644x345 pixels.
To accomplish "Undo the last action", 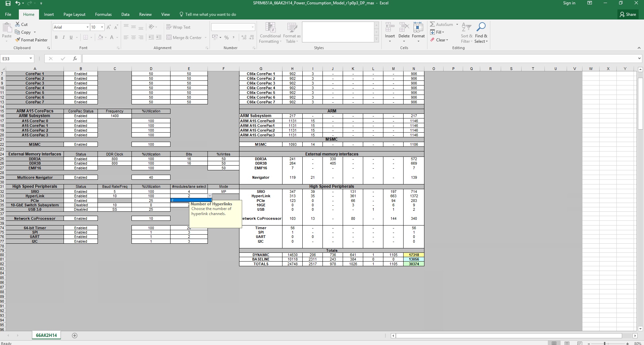I will point(18,3).
